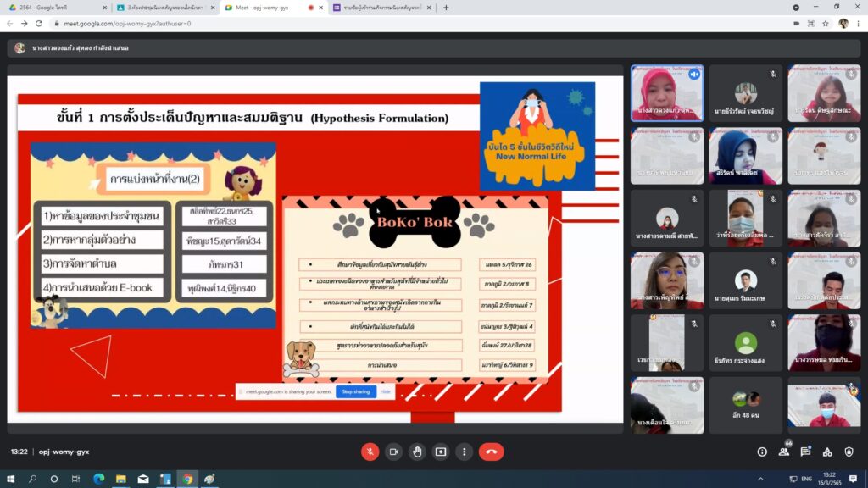Open the 48 others participants tile
The width and height of the screenshot is (868, 488).
click(x=746, y=405)
